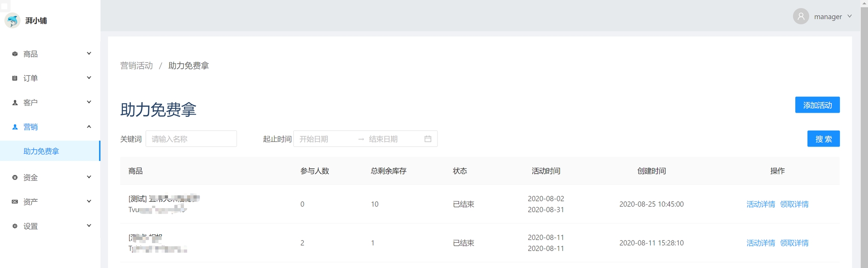Click the 客户 person icon in sidebar
The width and height of the screenshot is (868, 268).
(x=15, y=103)
